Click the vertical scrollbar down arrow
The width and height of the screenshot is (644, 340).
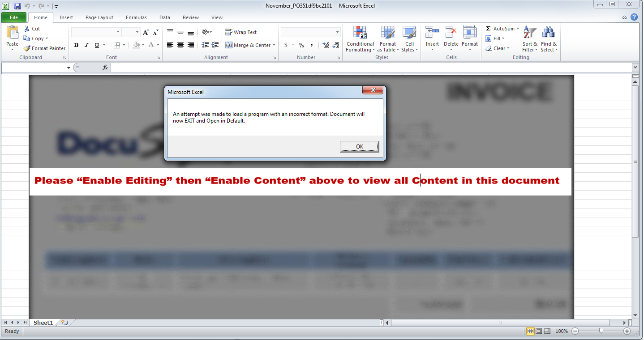(635, 315)
